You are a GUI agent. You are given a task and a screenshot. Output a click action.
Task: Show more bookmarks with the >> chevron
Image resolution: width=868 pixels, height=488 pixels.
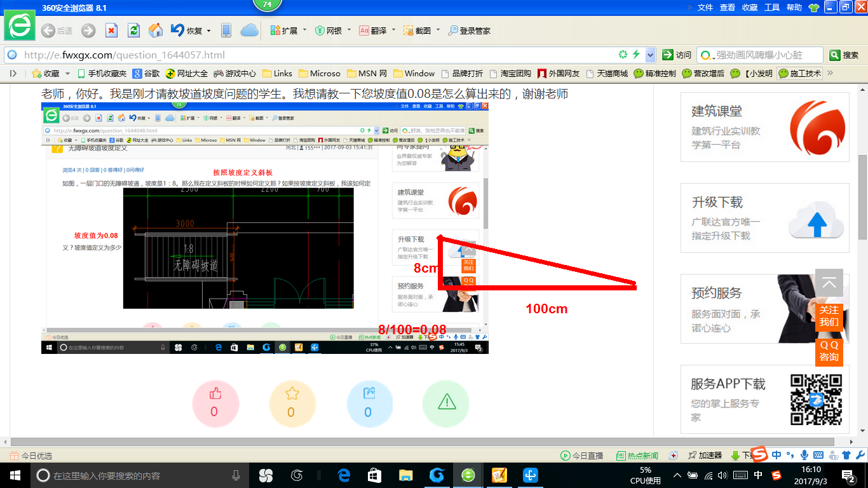tap(829, 73)
